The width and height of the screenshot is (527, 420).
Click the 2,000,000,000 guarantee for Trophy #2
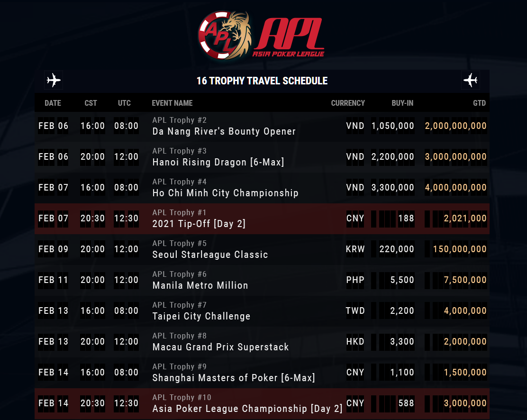click(x=455, y=126)
